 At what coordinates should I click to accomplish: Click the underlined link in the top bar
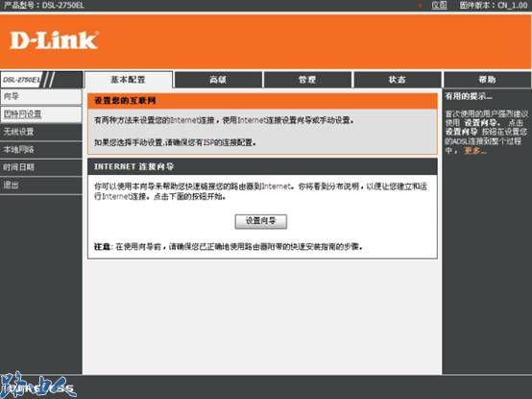439,5
